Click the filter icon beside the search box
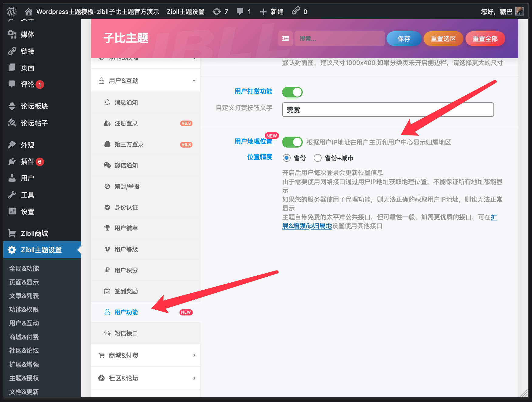 (285, 39)
